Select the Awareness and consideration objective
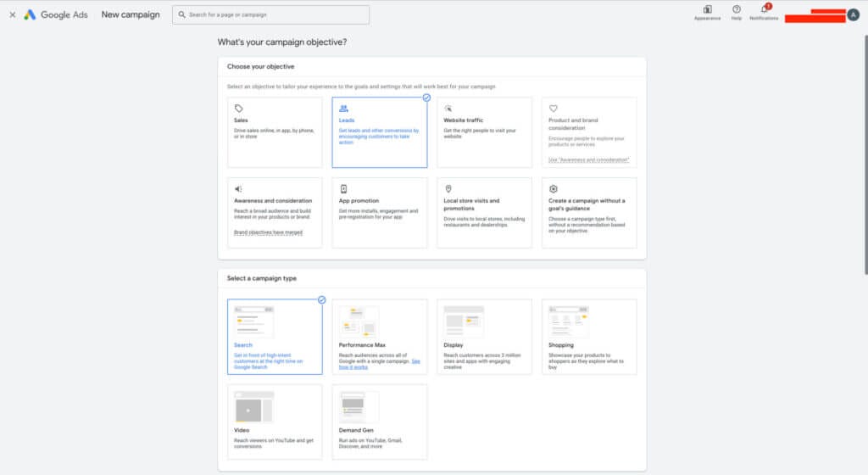This screenshot has height=475, width=868. click(x=275, y=213)
